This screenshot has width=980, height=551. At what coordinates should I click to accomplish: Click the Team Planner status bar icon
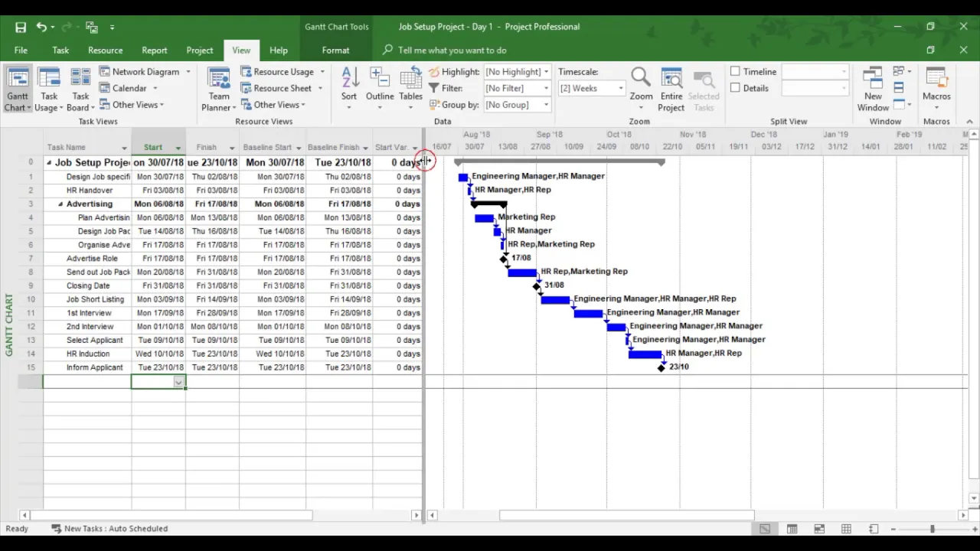click(819, 529)
